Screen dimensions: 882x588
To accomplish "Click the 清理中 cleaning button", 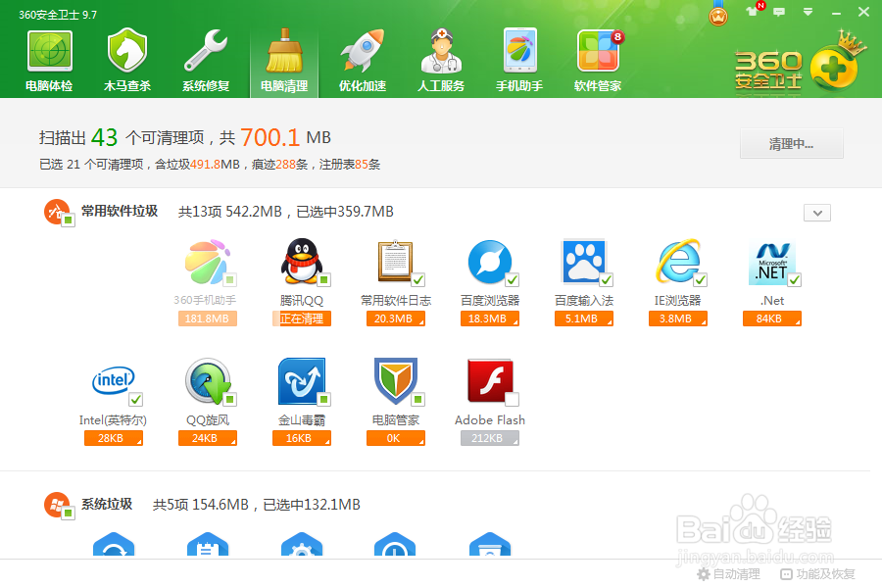I will 791,143.
